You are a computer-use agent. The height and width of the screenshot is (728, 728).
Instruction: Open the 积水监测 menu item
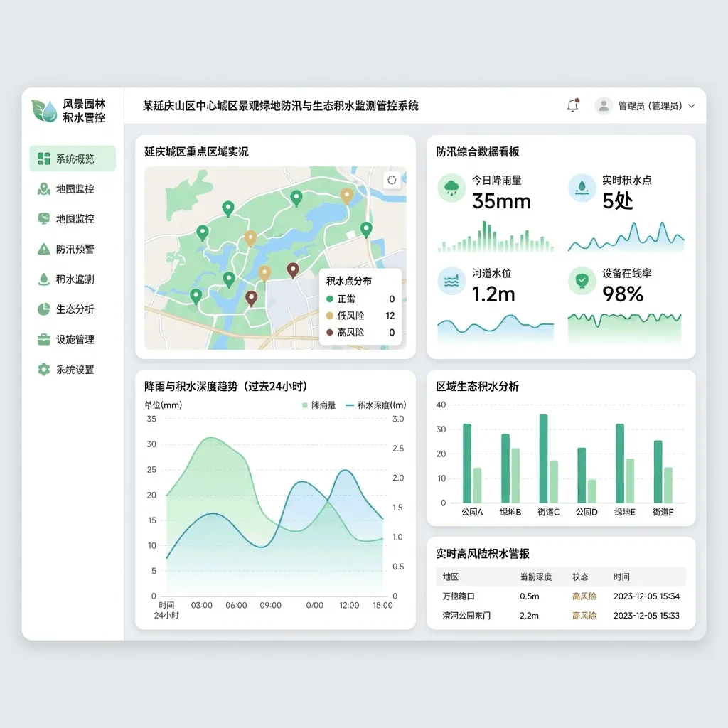[73, 279]
